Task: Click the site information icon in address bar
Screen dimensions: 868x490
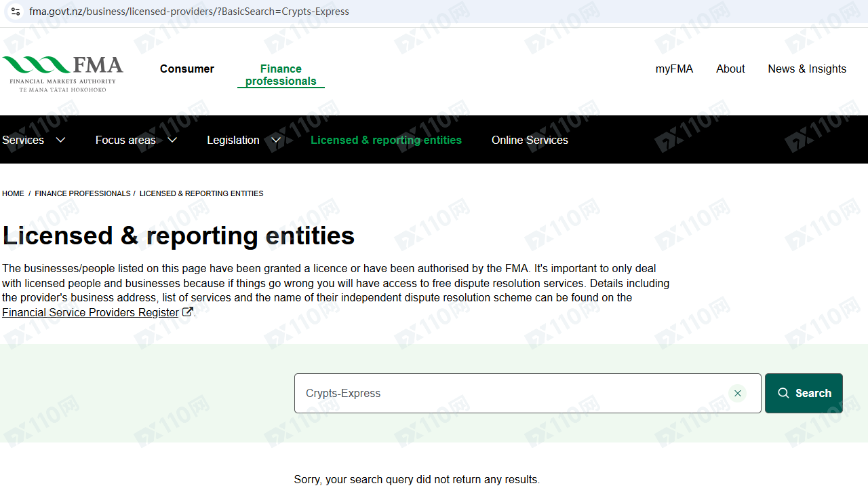Action: pyautogui.click(x=16, y=12)
